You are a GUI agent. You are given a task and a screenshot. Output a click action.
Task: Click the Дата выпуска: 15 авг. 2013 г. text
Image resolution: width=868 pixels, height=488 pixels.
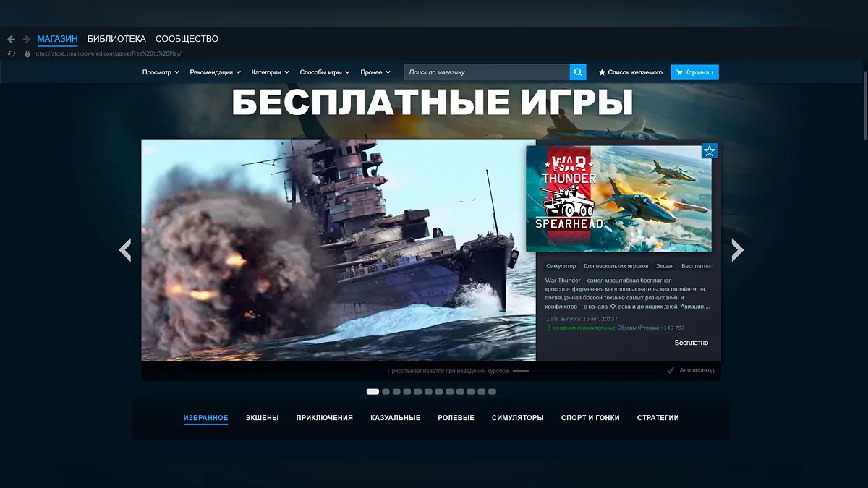[x=583, y=319]
